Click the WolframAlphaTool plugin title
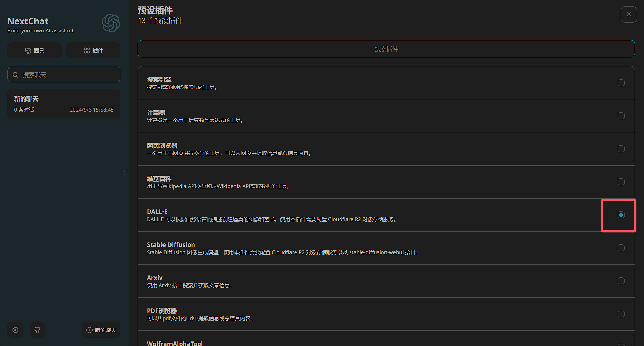The image size is (644, 346). point(175,343)
